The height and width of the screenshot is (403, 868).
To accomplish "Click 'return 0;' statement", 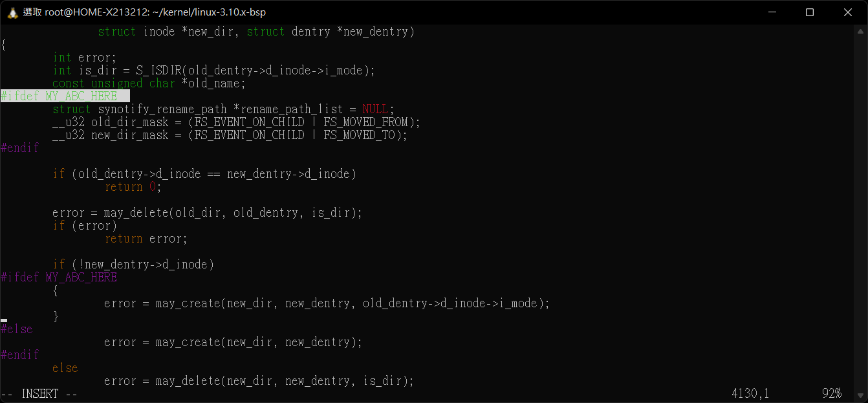I will (x=133, y=187).
